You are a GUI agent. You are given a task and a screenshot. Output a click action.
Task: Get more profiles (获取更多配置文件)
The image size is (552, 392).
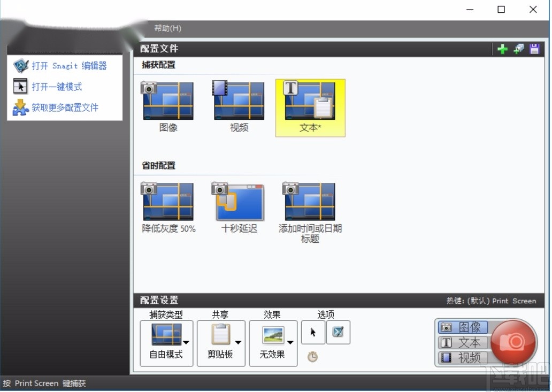[65, 107]
